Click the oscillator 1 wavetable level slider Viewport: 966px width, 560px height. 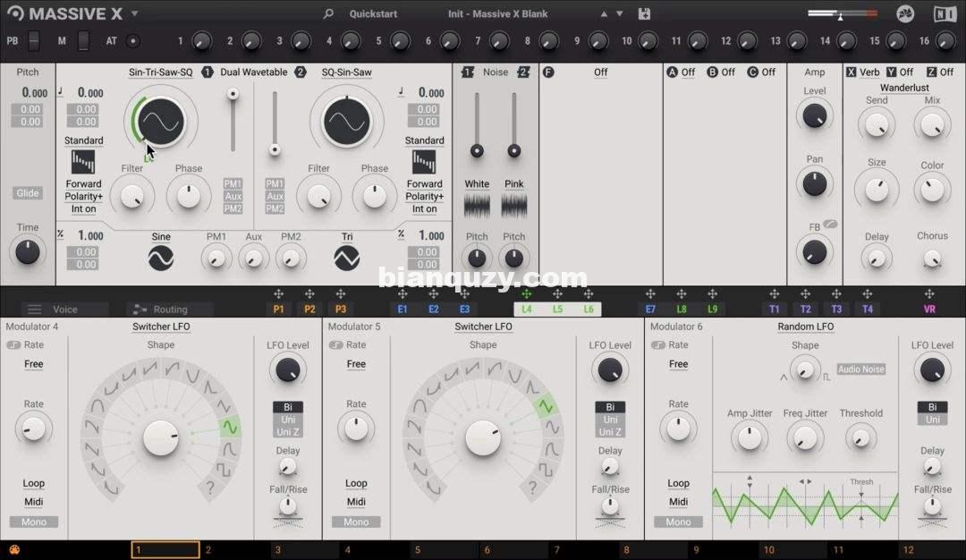point(233,120)
